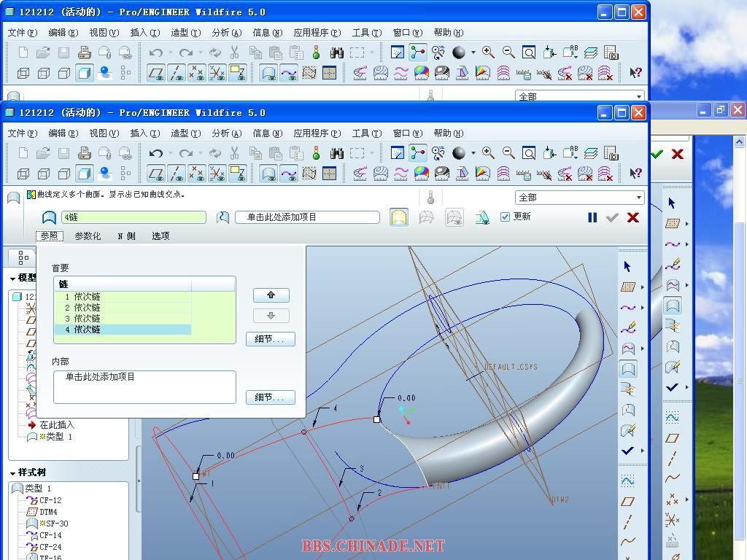Select CF-14 in style tree
The image size is (747, 560).
[50, 535]
